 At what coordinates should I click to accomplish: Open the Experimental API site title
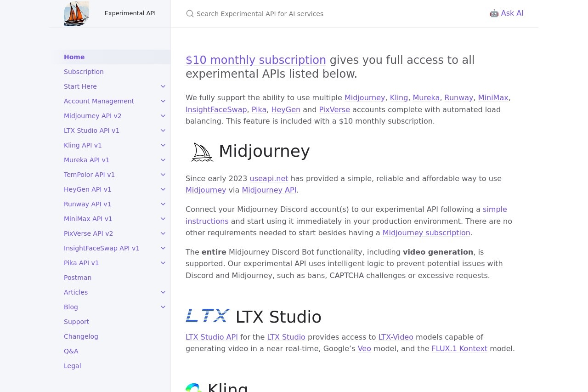point(130,13)
